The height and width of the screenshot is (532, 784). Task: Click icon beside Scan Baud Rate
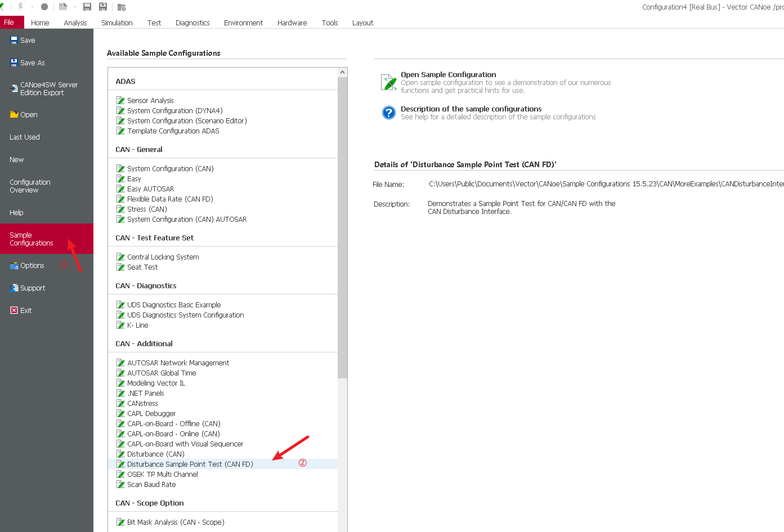tap(120, 485)
